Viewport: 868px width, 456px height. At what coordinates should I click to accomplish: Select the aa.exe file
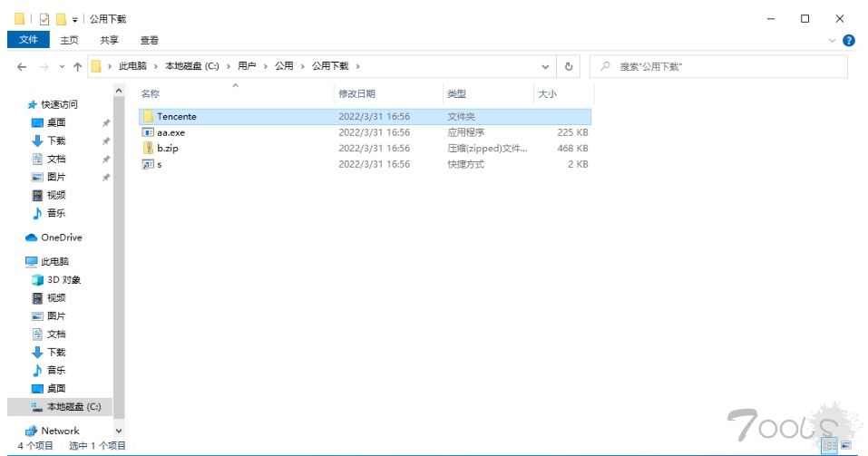(x=365, y=132)
